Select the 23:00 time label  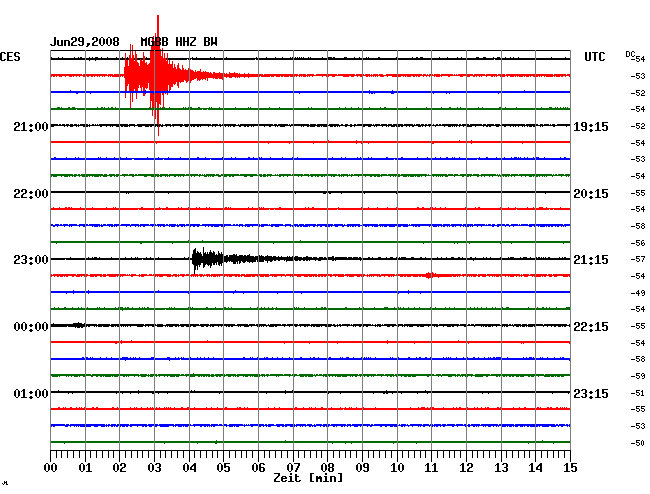pos(31,260)
